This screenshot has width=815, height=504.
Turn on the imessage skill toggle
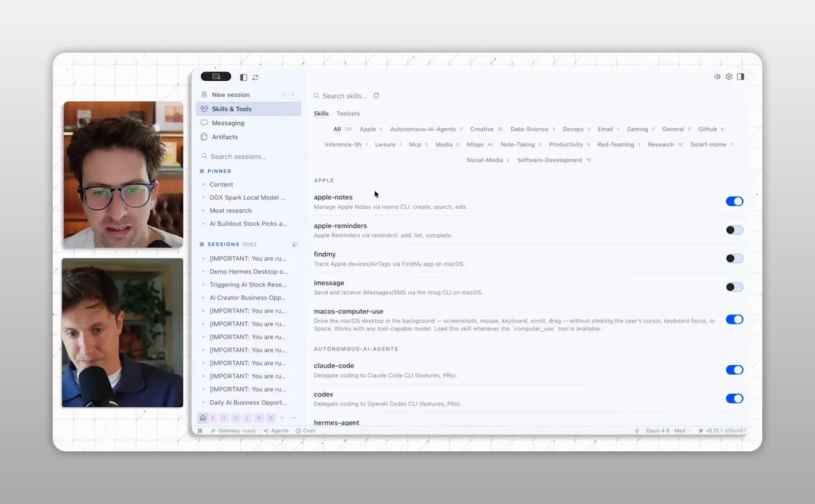click(734, 287)
